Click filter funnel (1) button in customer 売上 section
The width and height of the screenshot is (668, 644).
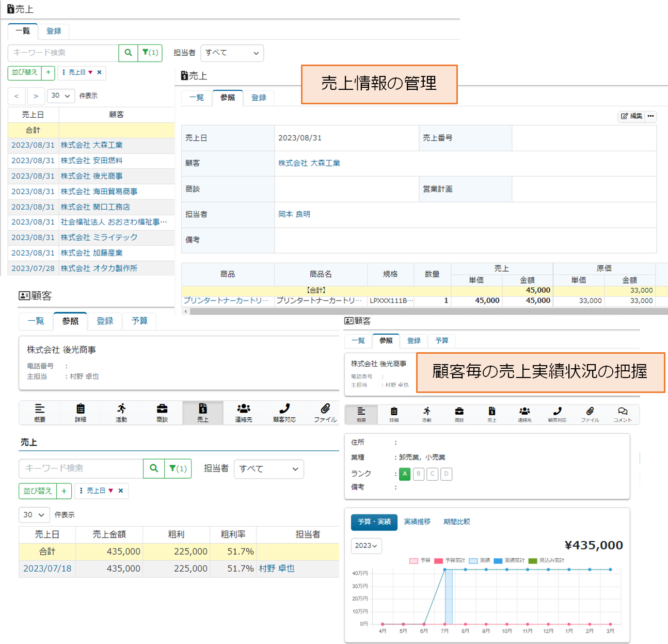pyautogui.click(x=178, y=468)
